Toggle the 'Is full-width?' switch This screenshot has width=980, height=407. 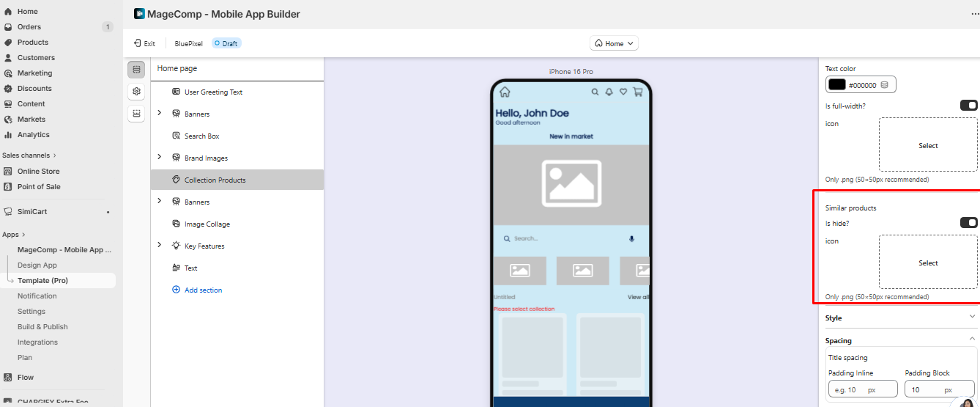click(x=968, y=106)
